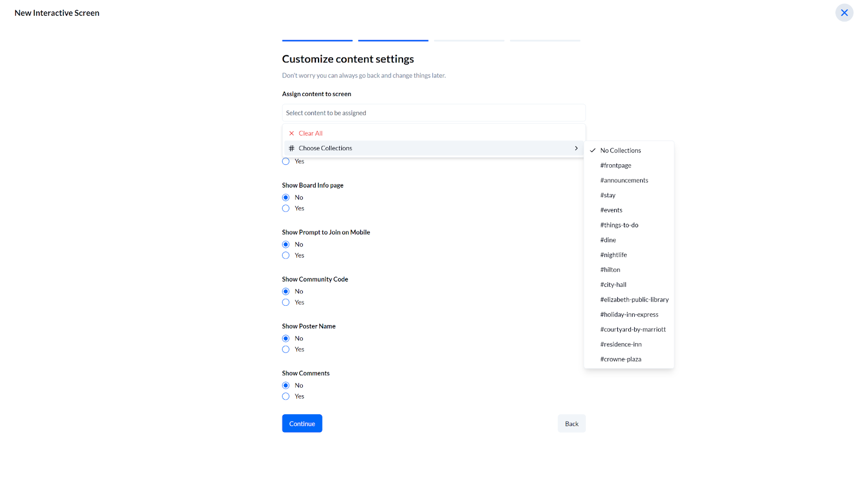Click the checkmark beside No Collections

pos(593,151)
